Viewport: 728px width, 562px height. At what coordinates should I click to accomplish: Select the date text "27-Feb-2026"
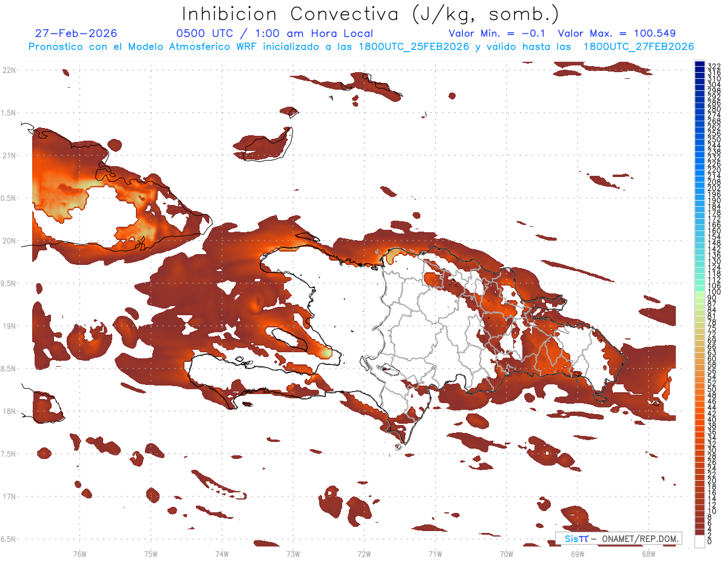76,33
